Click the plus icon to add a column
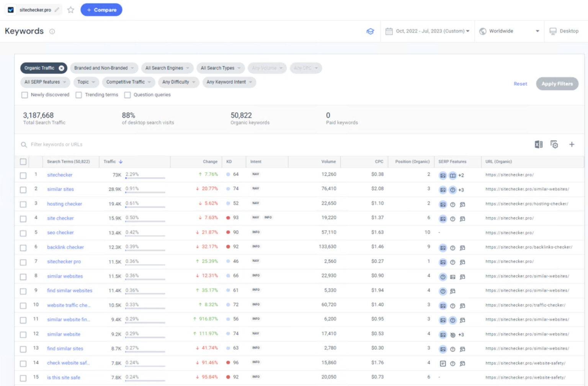This screenshot has width=588, height=386. 572,144
